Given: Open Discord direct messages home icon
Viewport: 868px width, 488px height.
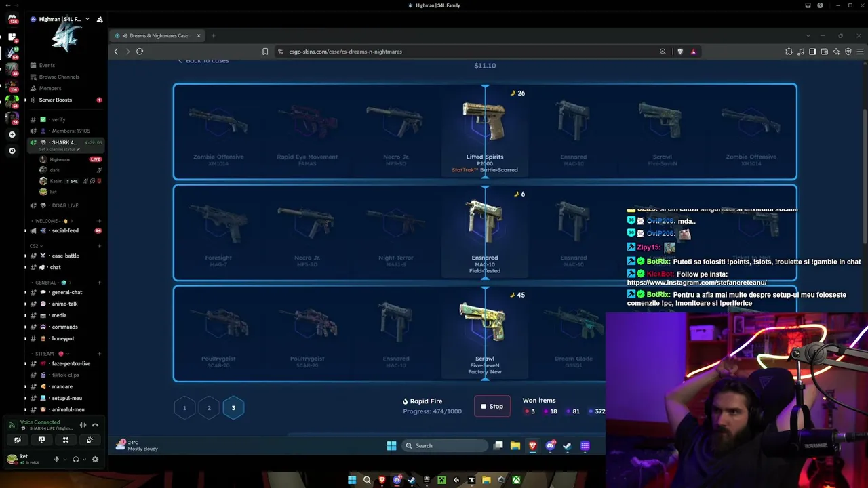Looking at the screenshot, I should pyautogui.click(x=12, y=18).
